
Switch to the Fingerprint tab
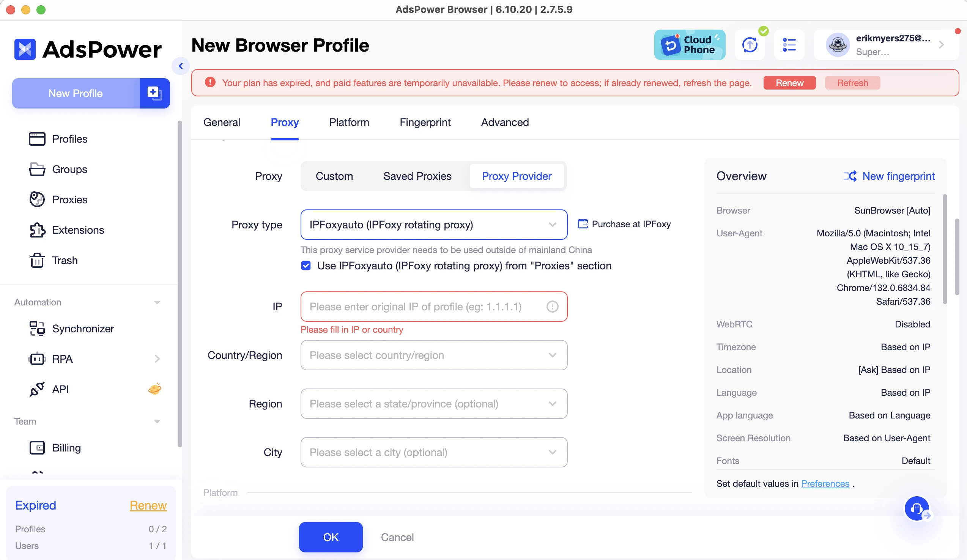pyautogui.click(x=425, y=122)
